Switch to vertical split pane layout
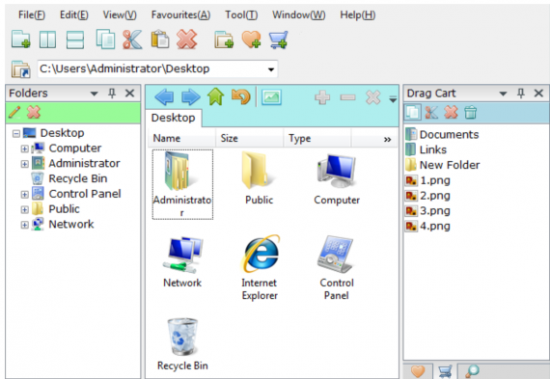Image resolution: width=550 pixels, height=379 pixels. coord(47,39)
